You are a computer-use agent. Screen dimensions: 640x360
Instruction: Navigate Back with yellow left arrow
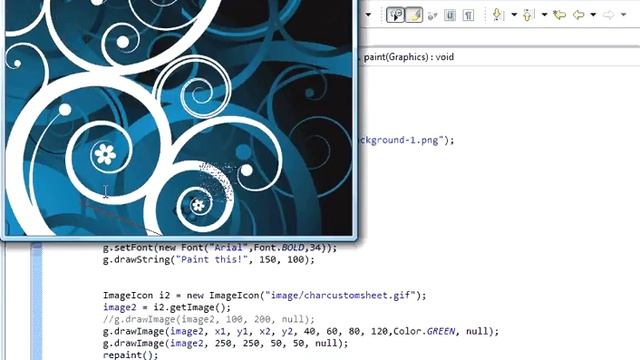pos(578,15)
